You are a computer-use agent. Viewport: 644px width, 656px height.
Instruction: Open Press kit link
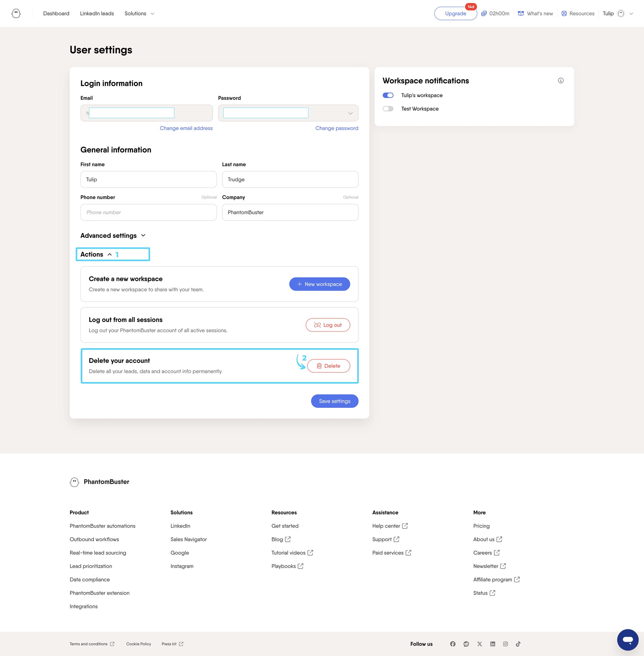click(173, 644)
